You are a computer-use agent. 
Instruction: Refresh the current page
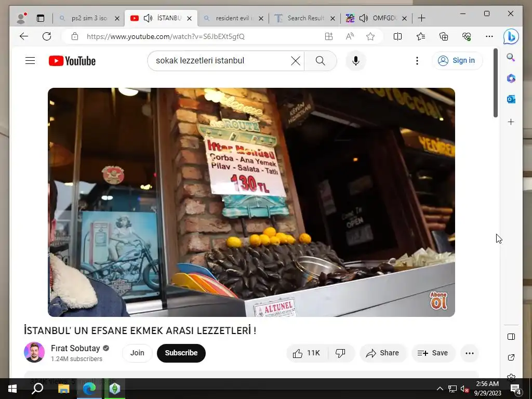pyautogui.click(x=47, y=36)
